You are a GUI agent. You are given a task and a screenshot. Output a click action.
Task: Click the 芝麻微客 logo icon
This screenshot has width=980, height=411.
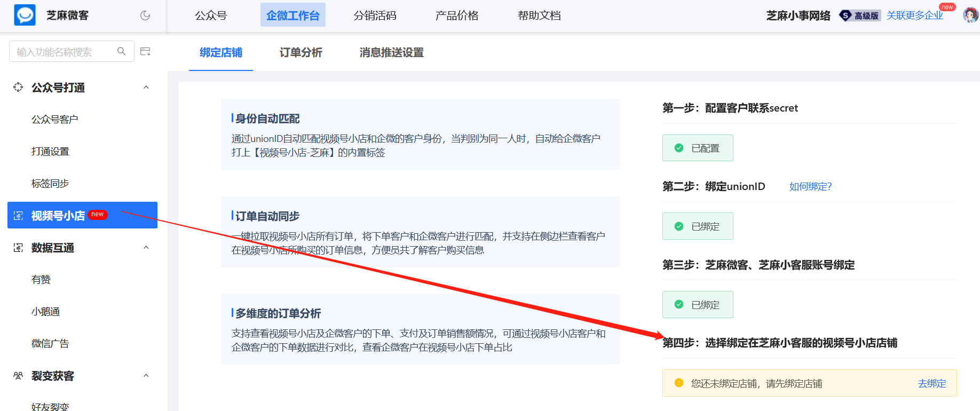pos(25,15)
